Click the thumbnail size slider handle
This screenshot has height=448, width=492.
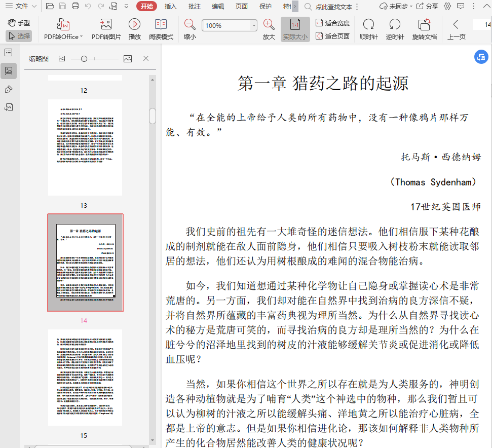click(84, 59)
